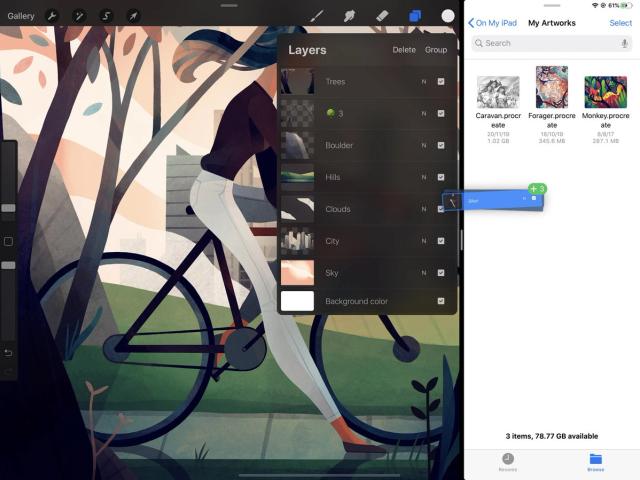Viewport: 640px width, 480px height.
Task: Open blend mode N of Clouds layer
Action: tap(424, 209)
